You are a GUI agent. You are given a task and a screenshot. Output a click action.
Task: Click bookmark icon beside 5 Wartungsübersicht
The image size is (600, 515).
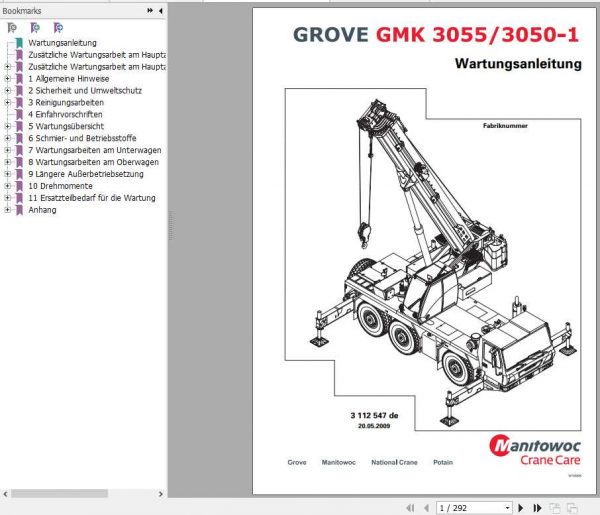(x=19, y=126)
